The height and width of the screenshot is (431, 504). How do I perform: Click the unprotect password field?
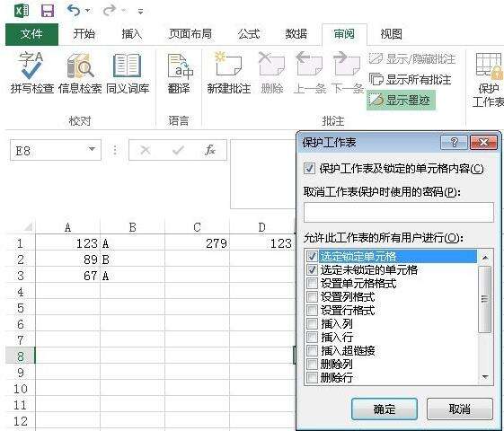click(x=399, y=212)
